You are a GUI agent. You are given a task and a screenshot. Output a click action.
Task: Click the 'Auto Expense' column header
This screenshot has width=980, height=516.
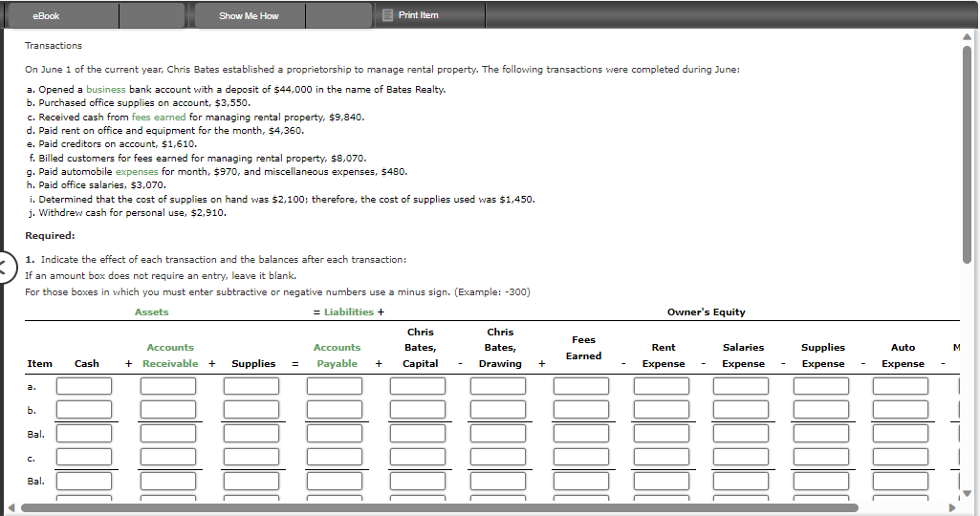pos(903,355)
